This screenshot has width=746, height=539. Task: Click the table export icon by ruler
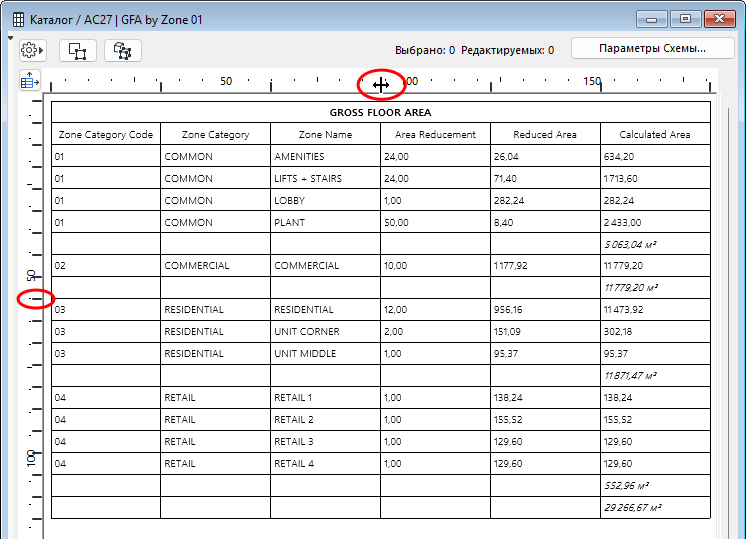(x=29, y=81)
